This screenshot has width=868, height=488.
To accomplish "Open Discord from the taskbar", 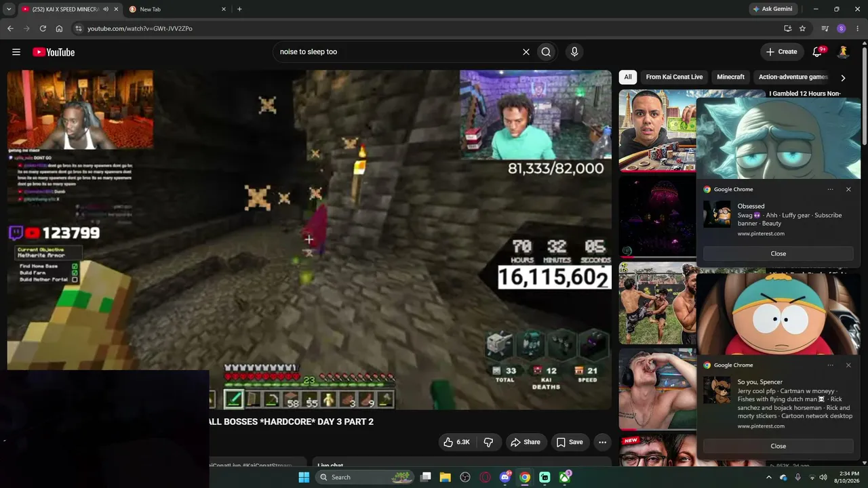I will click(x=505, y=477).
